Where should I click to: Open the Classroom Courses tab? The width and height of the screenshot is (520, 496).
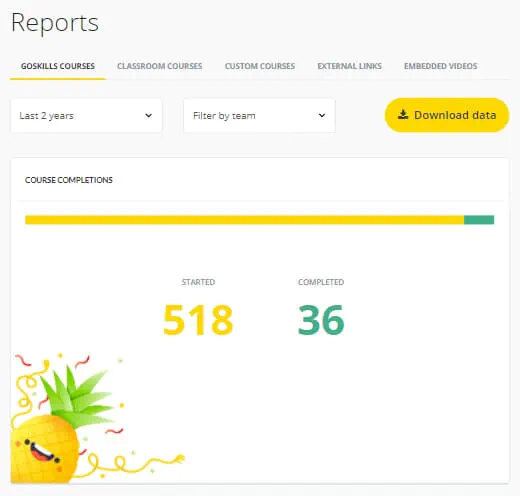160,66
